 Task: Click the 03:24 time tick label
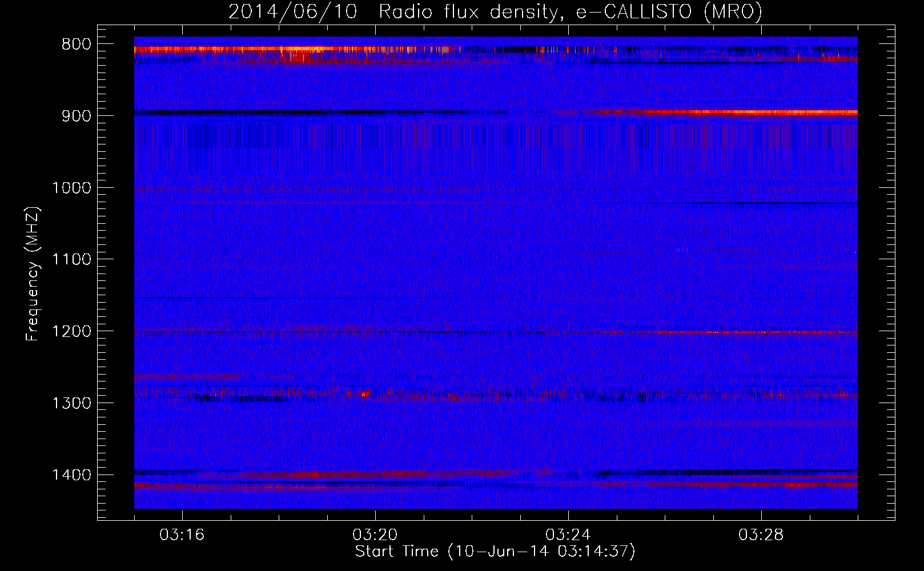[x=568, y=535]
